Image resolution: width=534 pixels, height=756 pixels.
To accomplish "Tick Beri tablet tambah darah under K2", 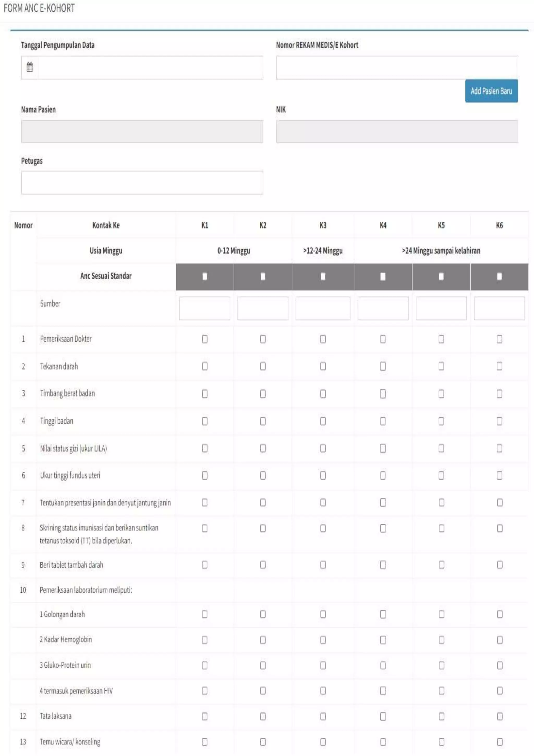I will tap(263, 565).
